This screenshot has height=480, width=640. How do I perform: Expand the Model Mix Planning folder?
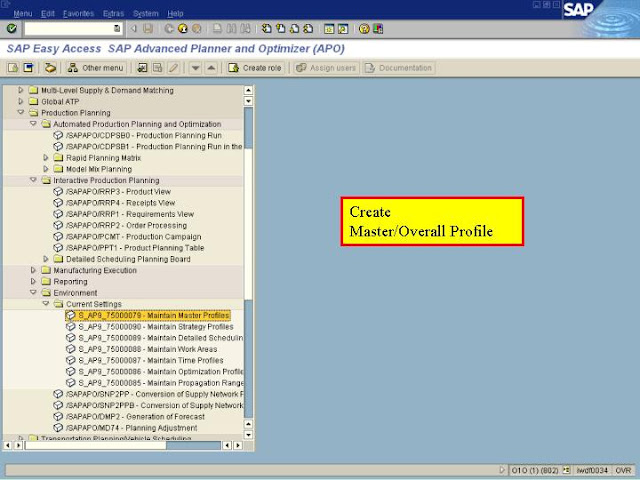[x=46, y=169]
